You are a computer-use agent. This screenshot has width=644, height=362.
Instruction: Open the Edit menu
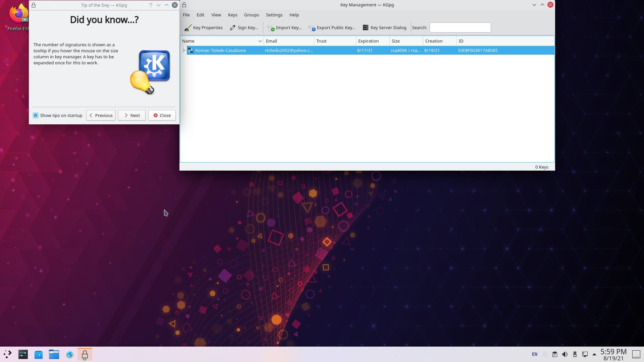tap(200, 15)
